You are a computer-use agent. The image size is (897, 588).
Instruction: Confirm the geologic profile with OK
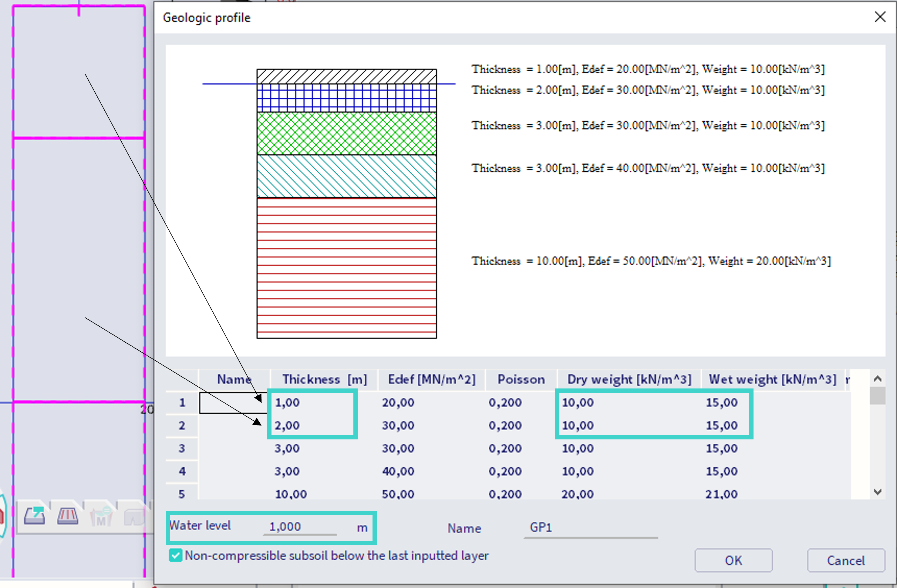733,560
